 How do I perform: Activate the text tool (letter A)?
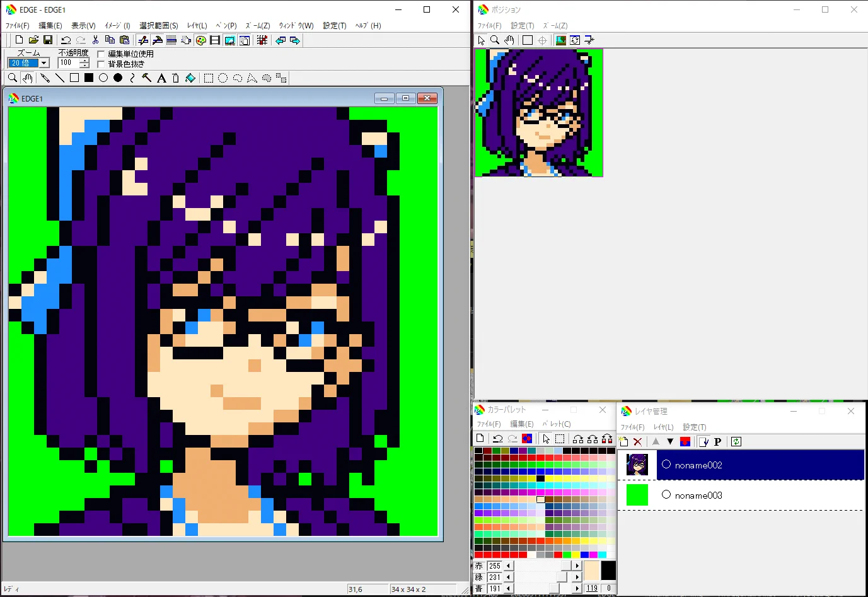(x=161, y=78)
